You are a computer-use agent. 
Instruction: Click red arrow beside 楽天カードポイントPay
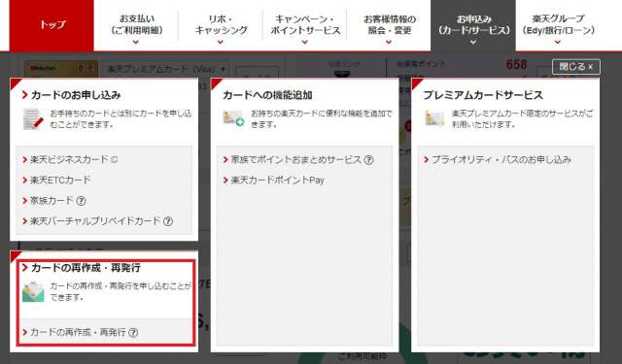pyautogui.click(x=225, y=181)
